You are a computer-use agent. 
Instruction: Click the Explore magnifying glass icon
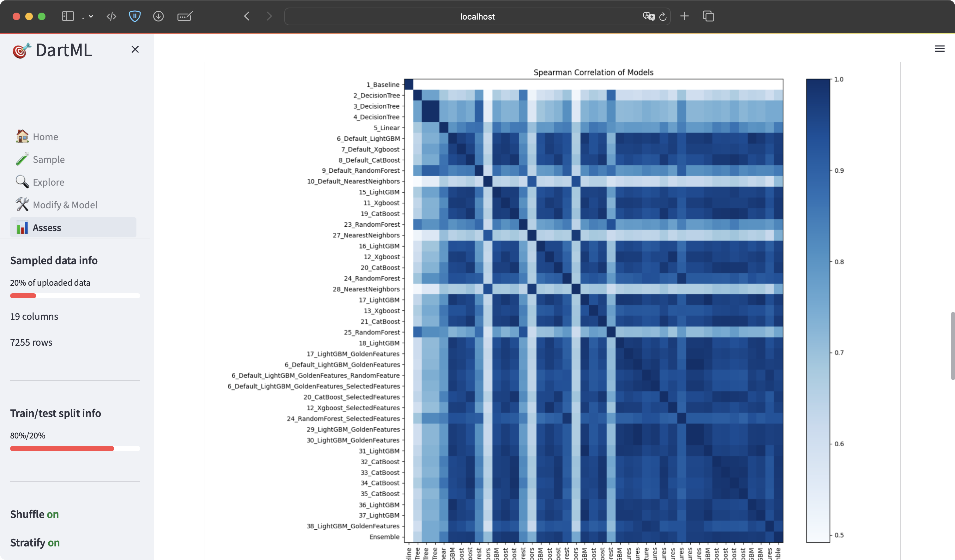click(22, 182)
